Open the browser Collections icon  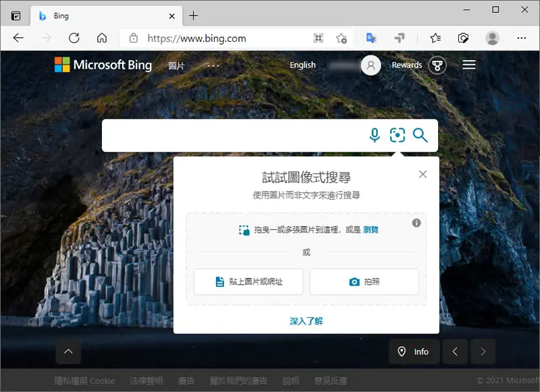(463, 38)
